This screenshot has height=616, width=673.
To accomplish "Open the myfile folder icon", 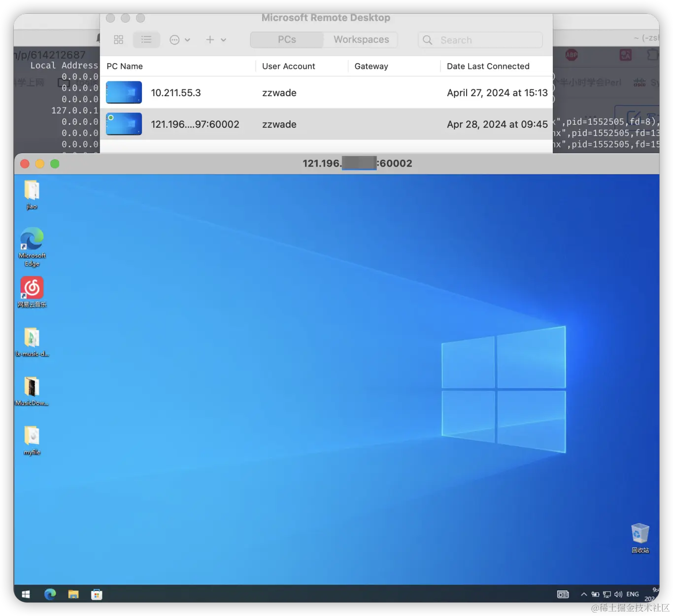I will (x=32, y=441).
